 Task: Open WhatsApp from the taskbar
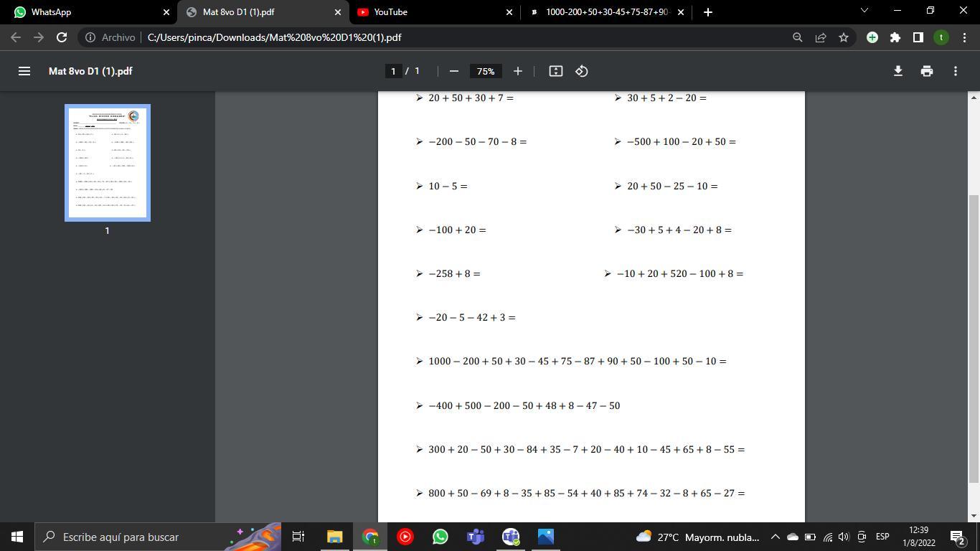coord(440,537)
